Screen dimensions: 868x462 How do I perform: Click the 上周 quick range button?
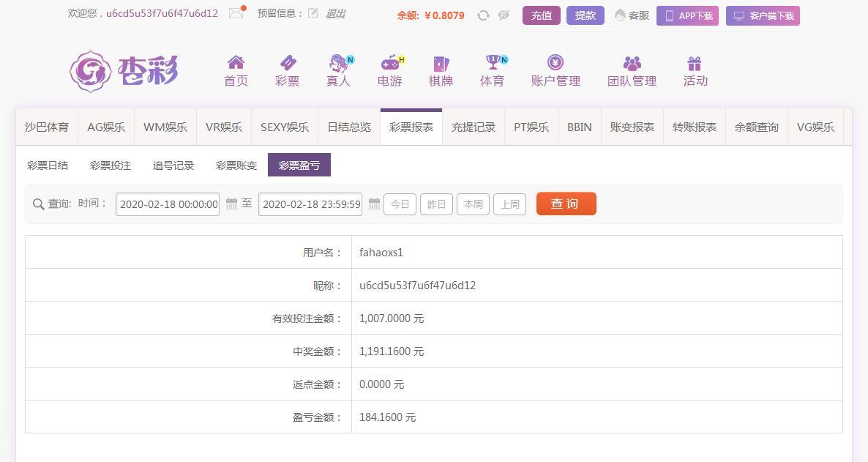[x=510, y=204]
